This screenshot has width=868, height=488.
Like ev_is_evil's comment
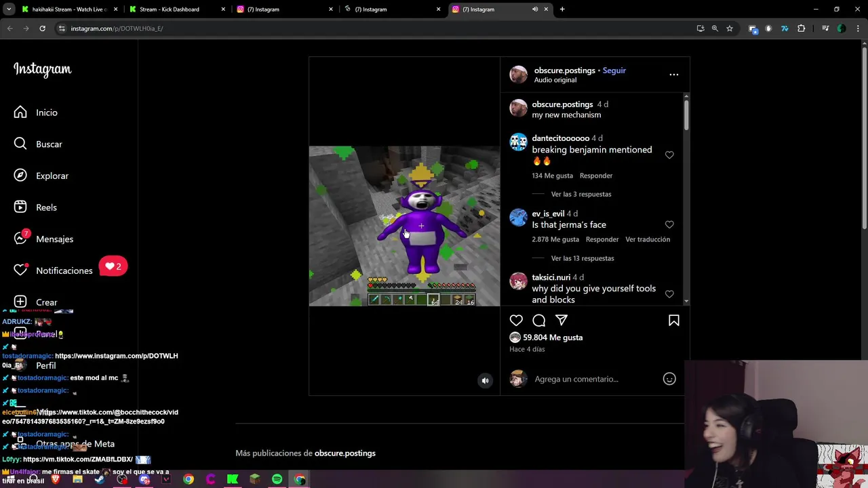(669, 224)
